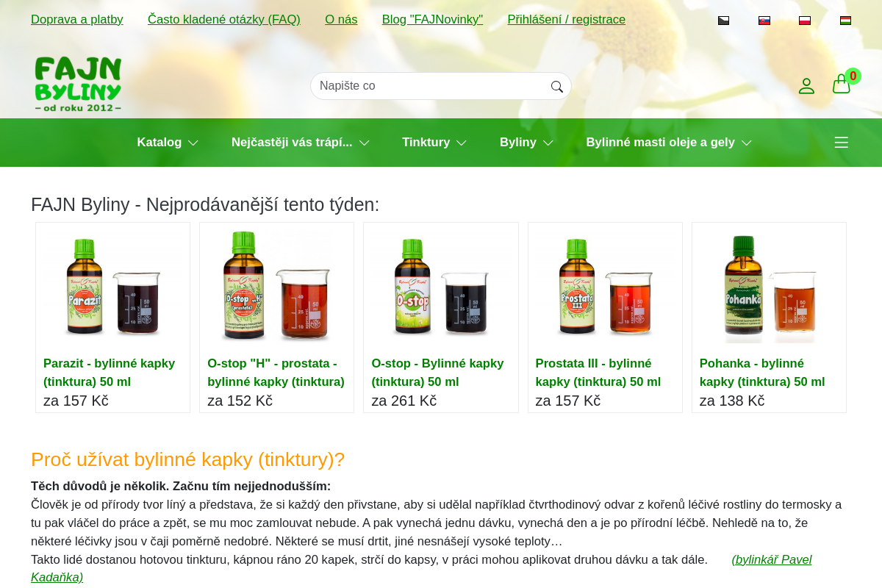This screenshot has height=588, width=882.
Task: Click the 'za 157 Kč' price under Prostata III
Action: 568,401
